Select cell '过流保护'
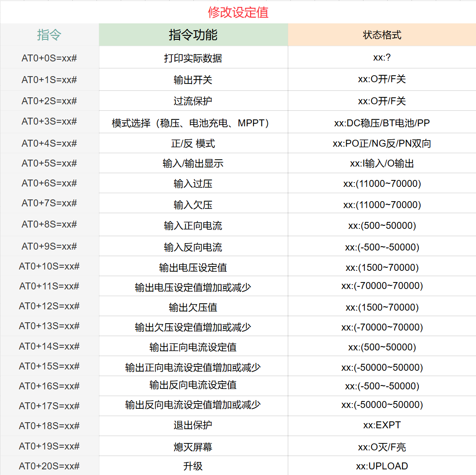This screenshot has width=476, height=475. 193,101
